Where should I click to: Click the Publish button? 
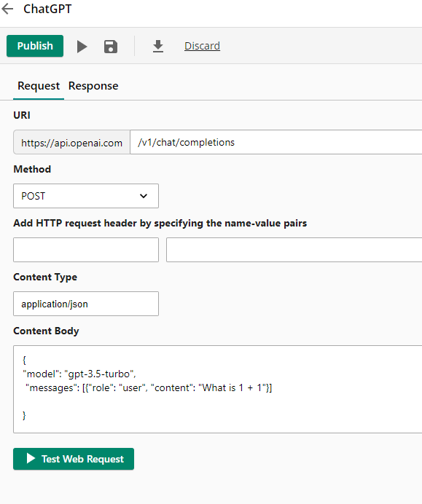pos(35,46)
